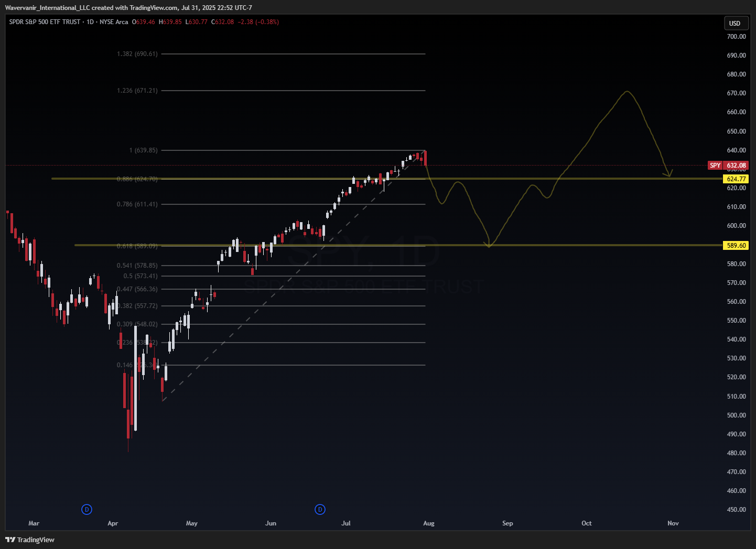Click 700.00 on the price axis
The width and height of the screenshot is (756, 549).
(736, 37)
